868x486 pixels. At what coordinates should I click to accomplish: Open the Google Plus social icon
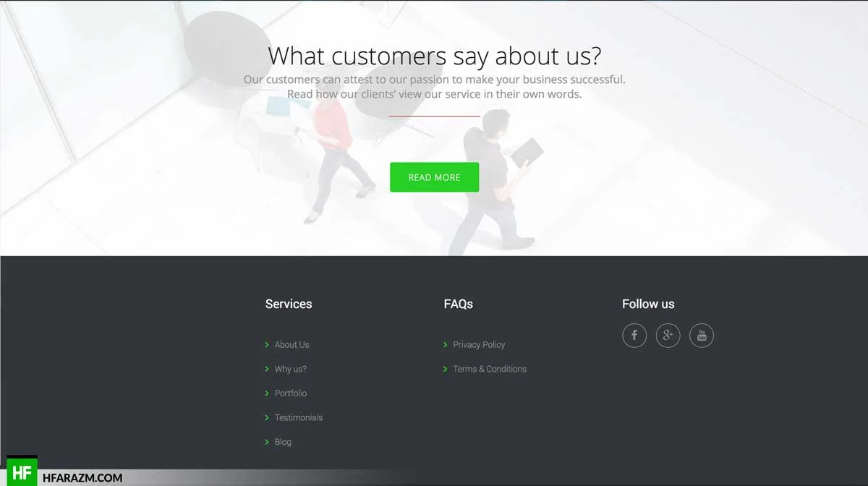668,336
